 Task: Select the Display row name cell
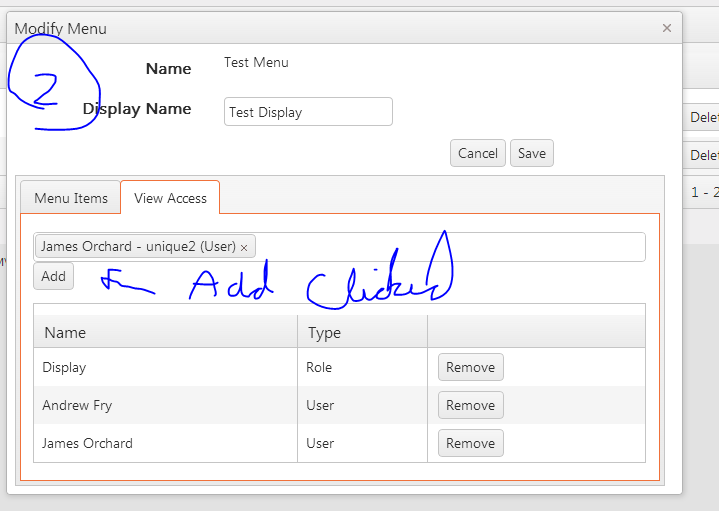point(65,367)
